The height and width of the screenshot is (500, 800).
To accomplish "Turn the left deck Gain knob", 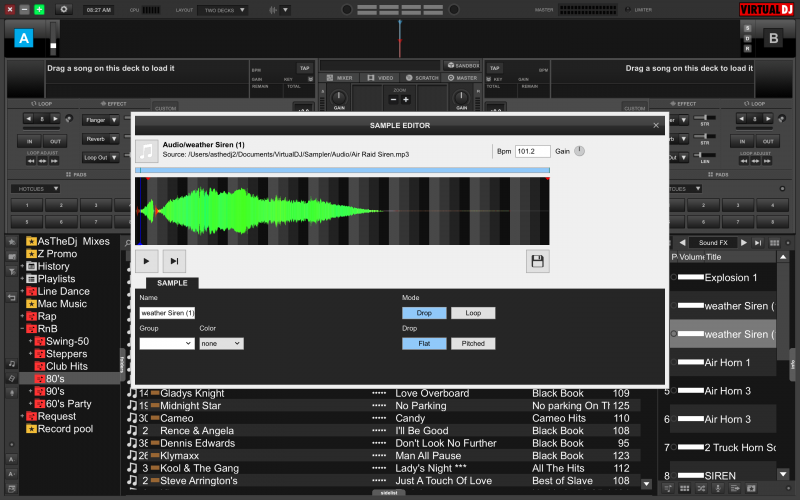I will point(339,97).
